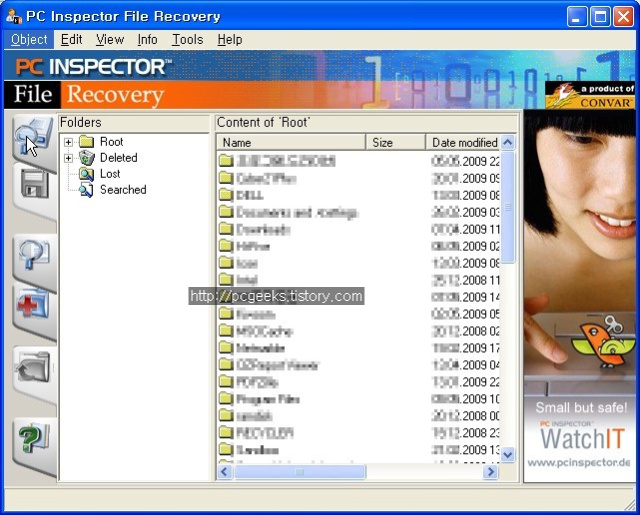Select the RECYCLER folder row
640x515 pixels.
coord(358,433)
